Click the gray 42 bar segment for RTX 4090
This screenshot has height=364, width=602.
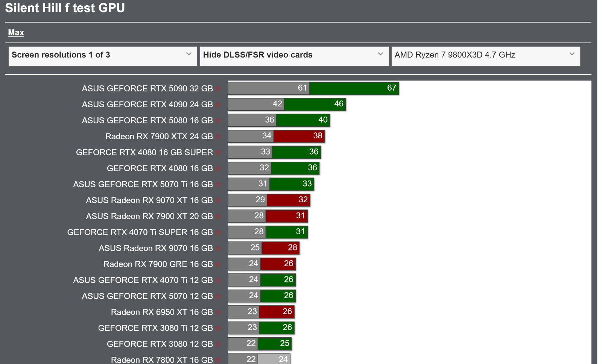pos(256,104)
